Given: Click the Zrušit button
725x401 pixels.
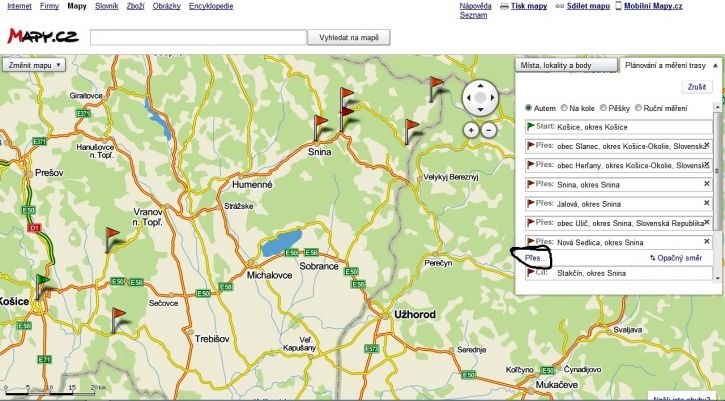Looking at the screenshot, I should [x=697, y=87].
